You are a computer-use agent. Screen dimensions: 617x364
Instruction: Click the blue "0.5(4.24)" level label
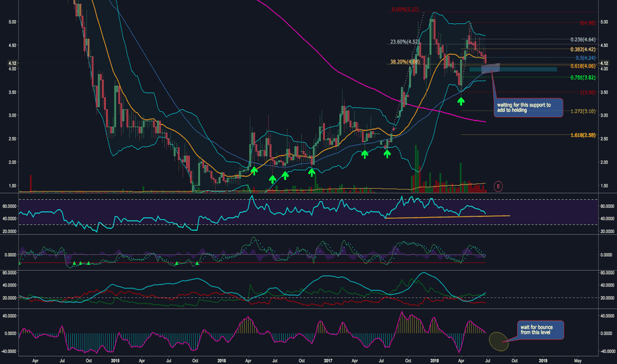585,58
